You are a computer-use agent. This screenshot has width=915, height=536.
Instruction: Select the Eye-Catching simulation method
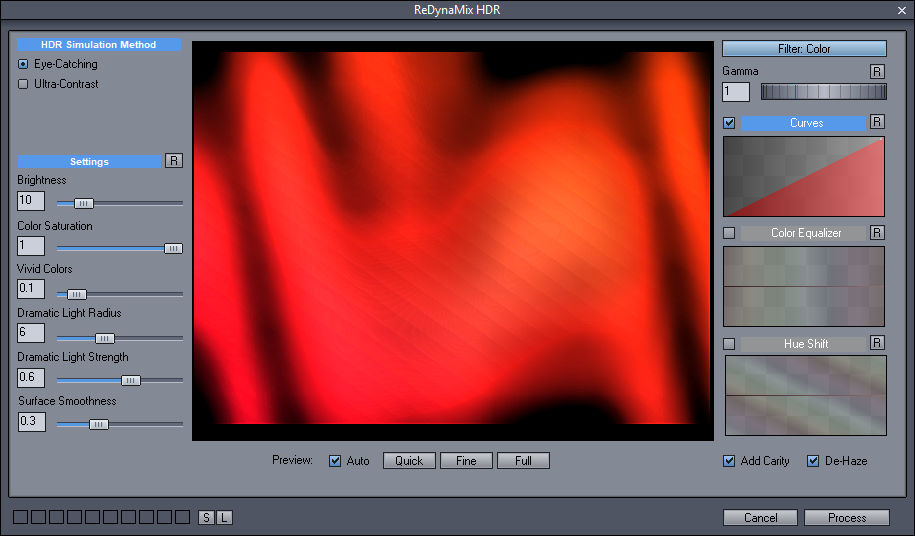tap(23, 64)
